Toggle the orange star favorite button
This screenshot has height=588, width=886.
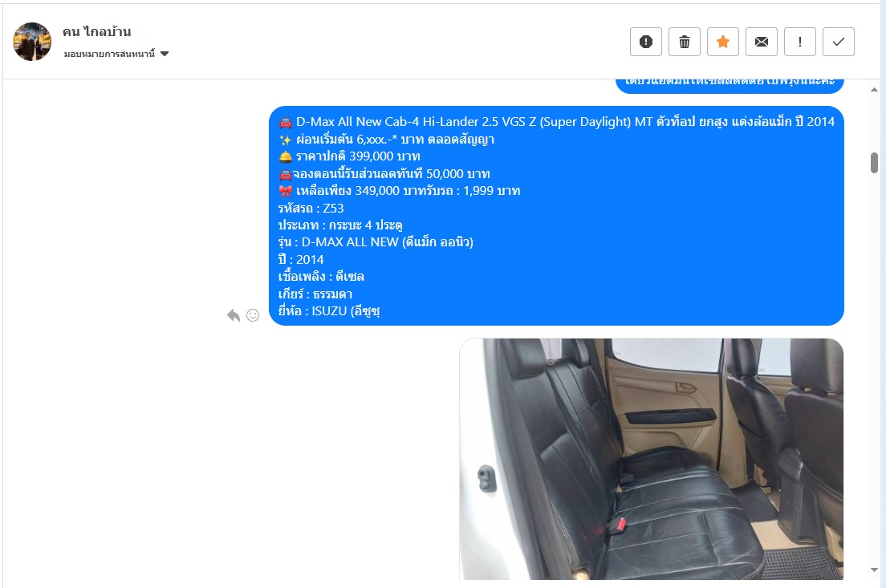tap(723, 42)
